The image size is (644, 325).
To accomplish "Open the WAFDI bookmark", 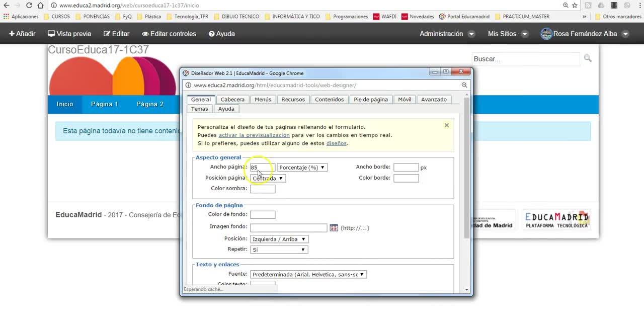I will pyautogui.click(x=385, y=17).
